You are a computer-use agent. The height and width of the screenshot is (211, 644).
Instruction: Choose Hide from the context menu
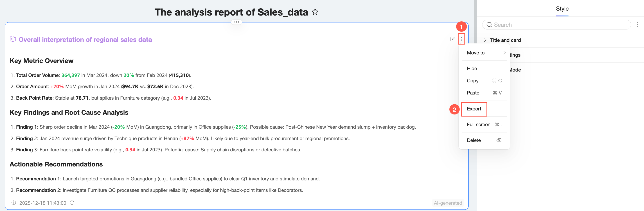coord(472,69)
